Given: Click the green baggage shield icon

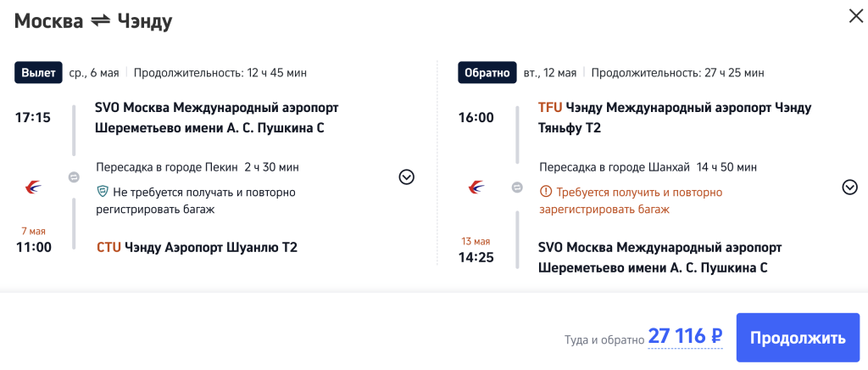Looking at the screenshot, I should coord(103,192).
